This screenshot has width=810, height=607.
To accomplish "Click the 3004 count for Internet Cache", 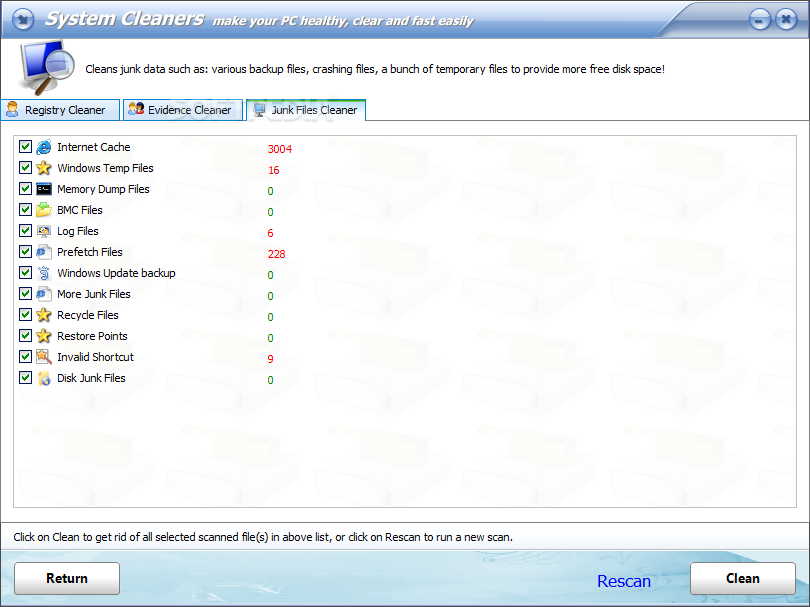I will coord(279,149).
